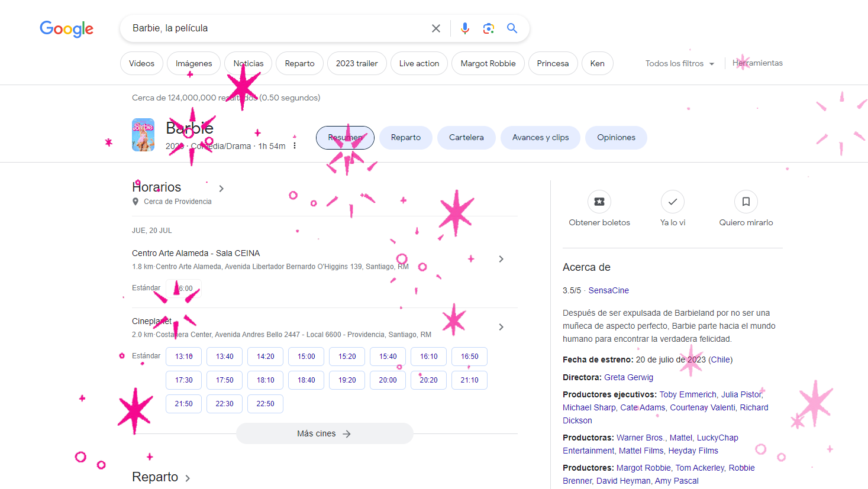Image resolution: width=868 pixels, height=489 pixels.
Task: Switch to Cartelera panel tab
Action: [x=466, y=138]
